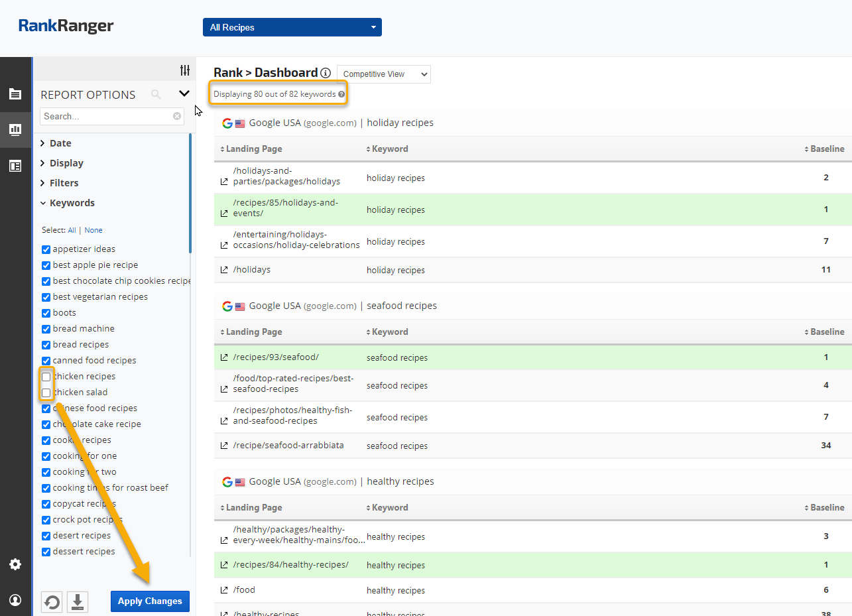The image size is (852, 616).
Task: Click the filter sliders icon in sidebar
Action: pyautogui.click(x=185, y=70)
